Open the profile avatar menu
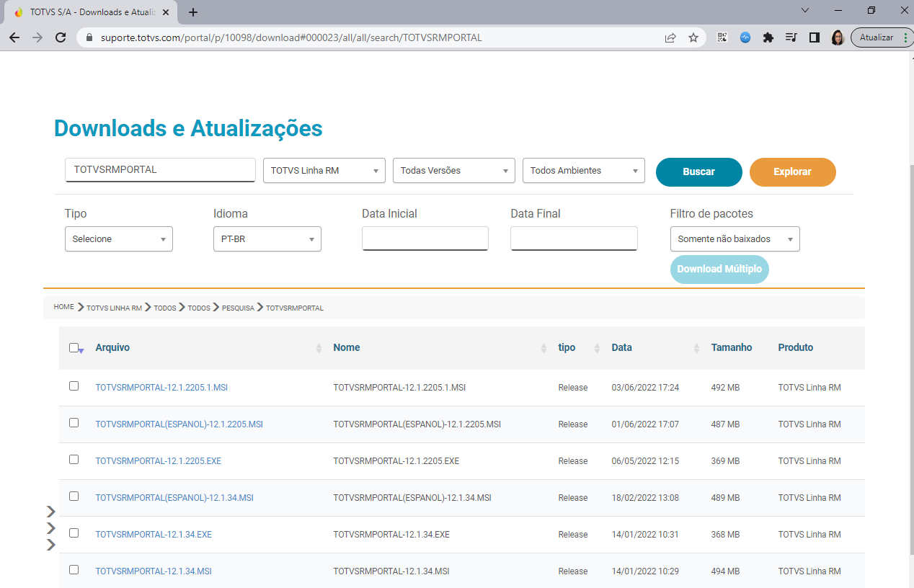 (x=838, y=37)
